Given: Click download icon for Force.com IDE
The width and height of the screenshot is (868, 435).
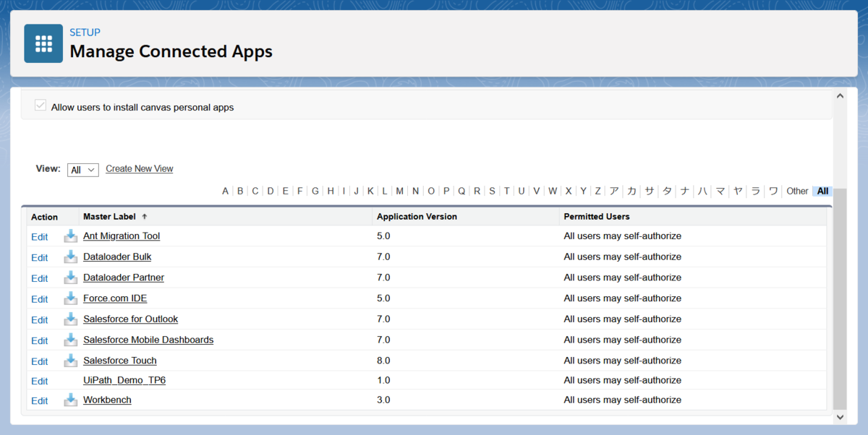Looking at the screenshot, I should tap(70, 298).
